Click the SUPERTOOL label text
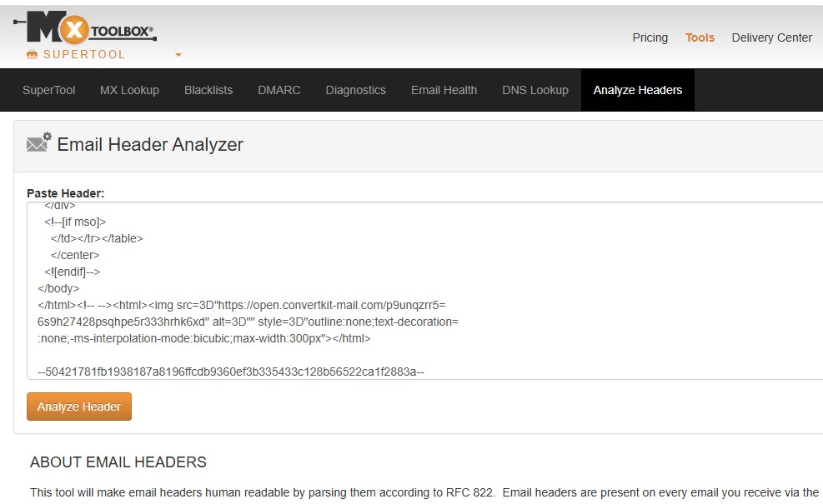The width and height of the screenshot is (823, 504). click(x=84, y=54)
